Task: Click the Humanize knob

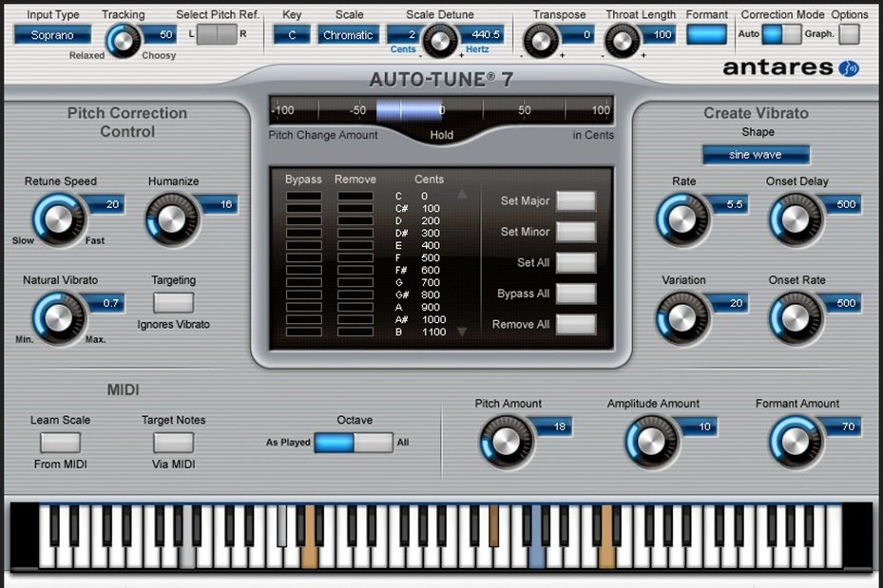Action: (171, 219)
